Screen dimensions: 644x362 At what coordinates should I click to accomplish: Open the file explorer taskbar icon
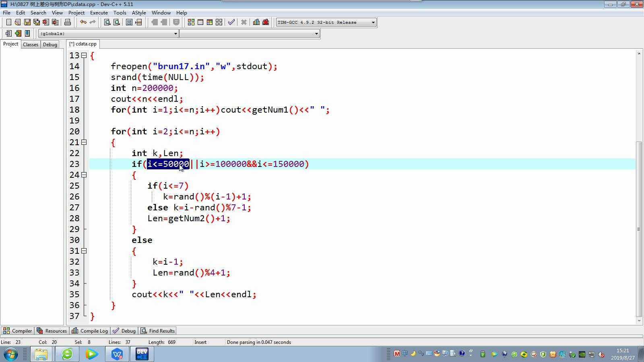tap(41, 354)
